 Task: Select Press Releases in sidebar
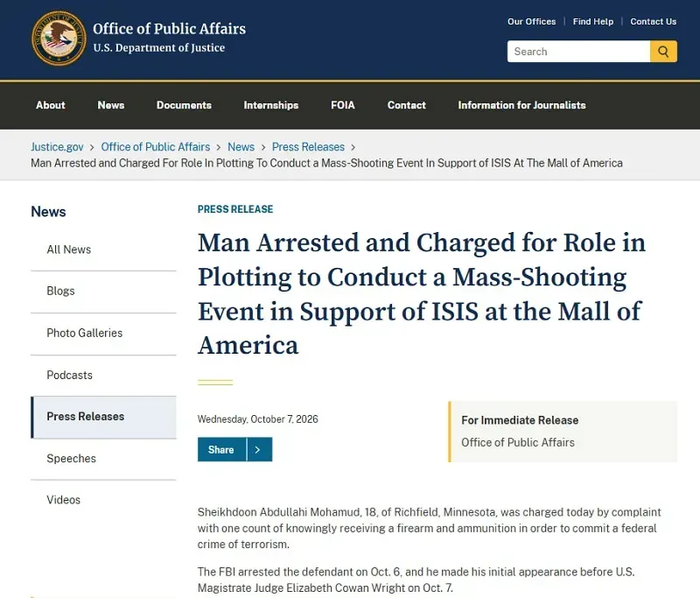[x=103, y=417]
